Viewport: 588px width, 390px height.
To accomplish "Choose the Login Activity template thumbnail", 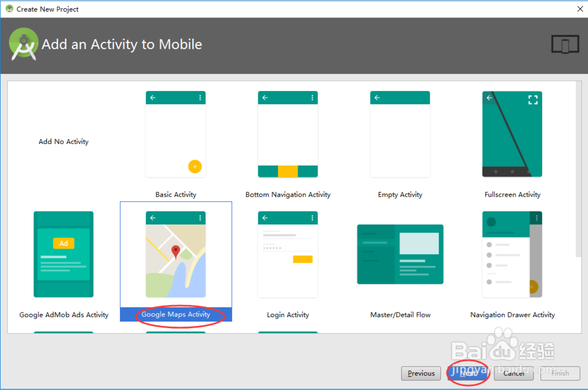I will (x=288, y=254).
